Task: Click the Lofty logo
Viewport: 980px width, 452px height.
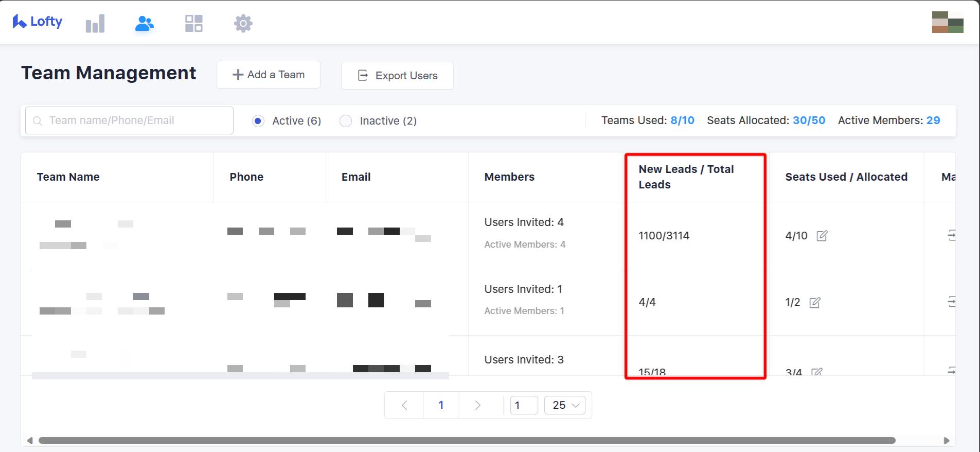Action: point(38,22)
